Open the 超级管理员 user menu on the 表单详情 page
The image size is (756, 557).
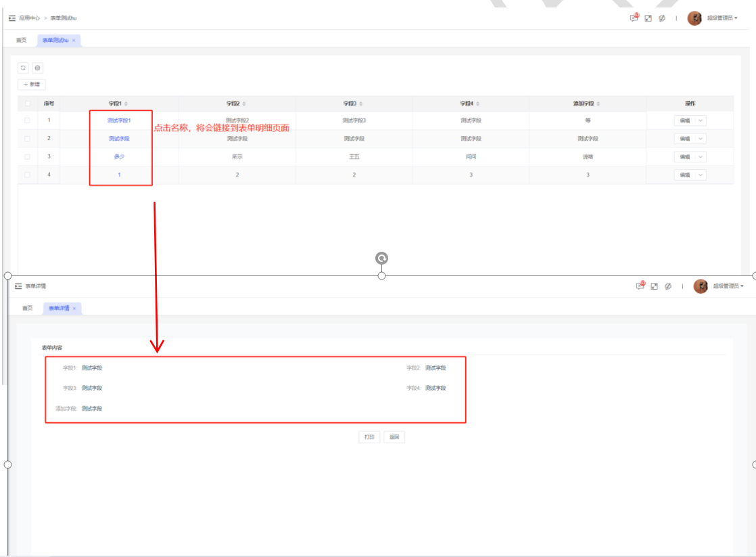(x=728, y=286)
